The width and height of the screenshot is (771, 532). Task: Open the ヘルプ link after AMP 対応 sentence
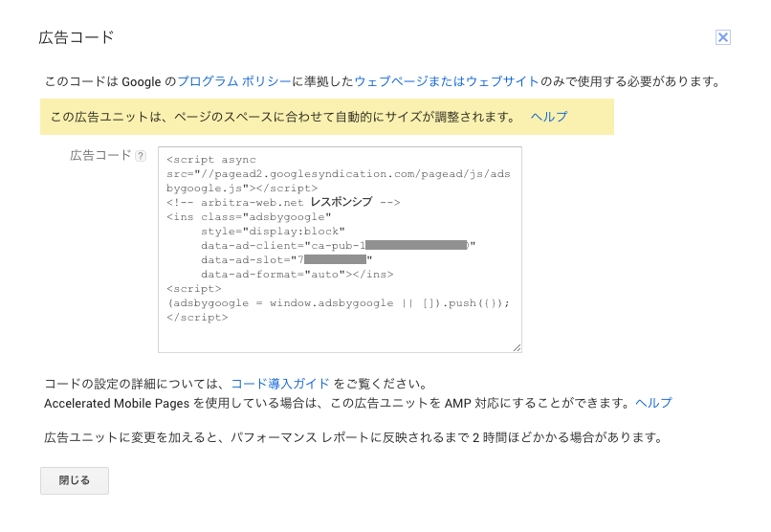(x=653, y=403)
